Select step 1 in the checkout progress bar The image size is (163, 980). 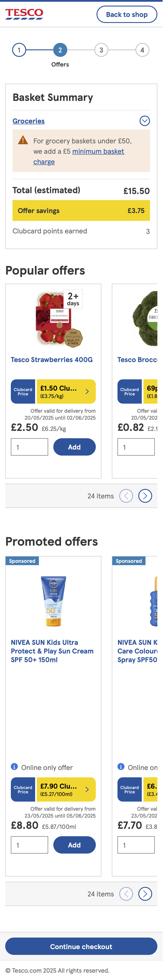coord(19,50)
